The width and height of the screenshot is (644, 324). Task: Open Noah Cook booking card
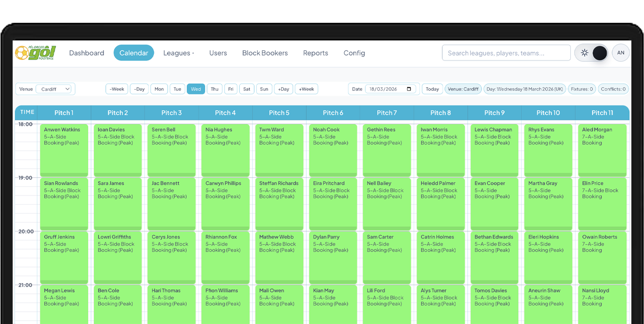point(333,150)
